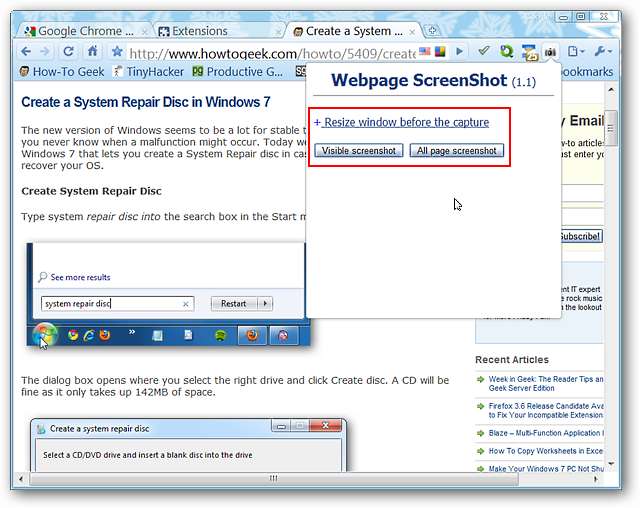This screenshot has width=640, height=508.
Task: Open How To Copy Worksheets in Excel article
Action: coord(546,451)
